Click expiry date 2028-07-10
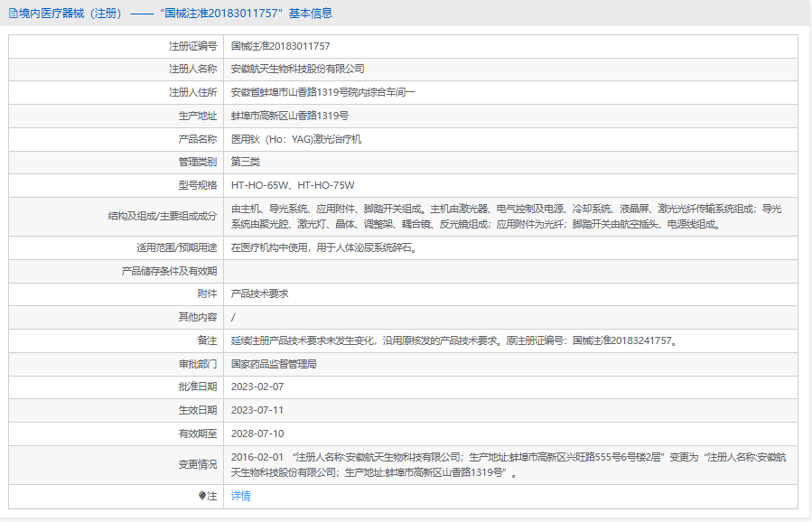Screen dimensions: 812x522 tap(257, 433)
